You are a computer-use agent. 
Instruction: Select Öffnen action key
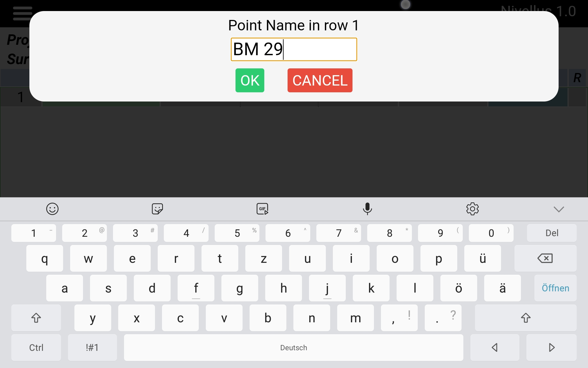(555, 288)
